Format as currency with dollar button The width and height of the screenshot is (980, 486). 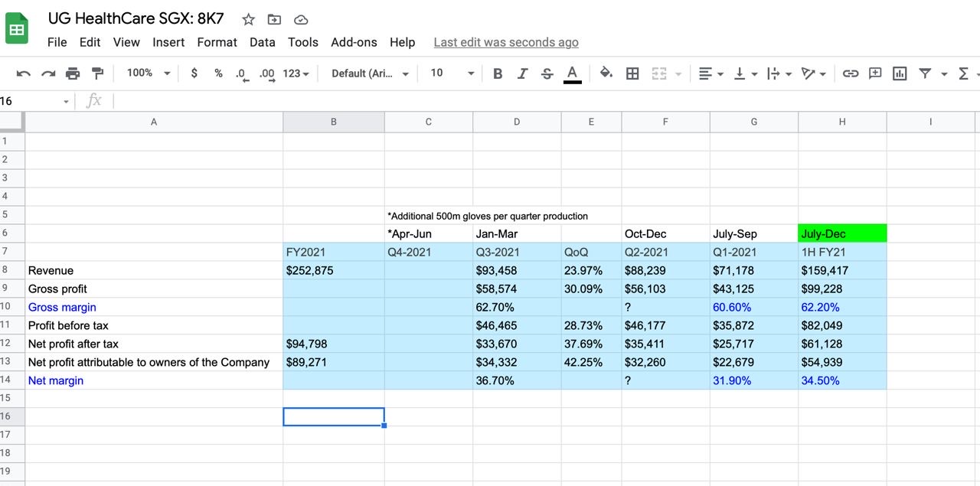(x=194, y=73)
